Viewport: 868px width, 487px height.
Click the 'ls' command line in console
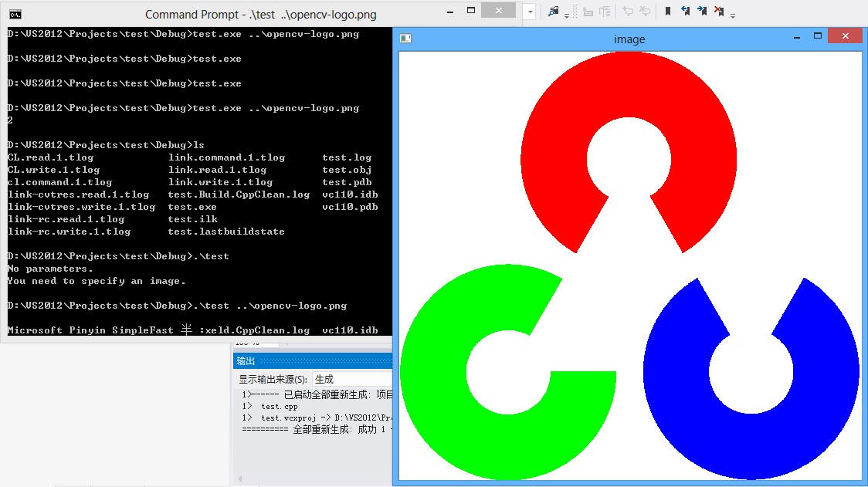(106, 145)
